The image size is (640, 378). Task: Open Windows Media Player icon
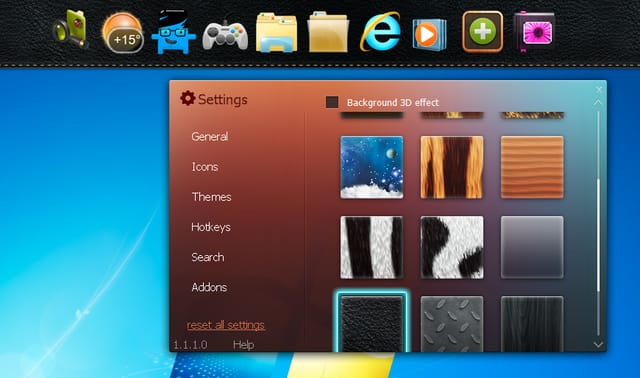pos(429,34)
